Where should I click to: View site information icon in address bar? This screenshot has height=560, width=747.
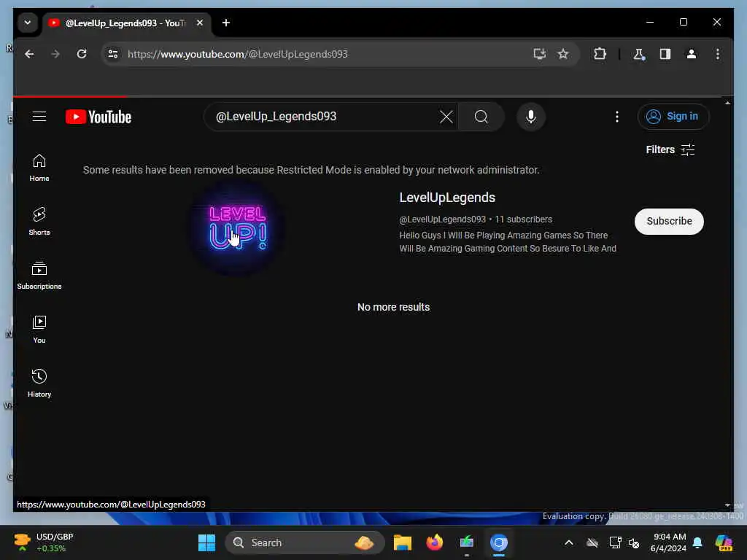coord(113,54)
